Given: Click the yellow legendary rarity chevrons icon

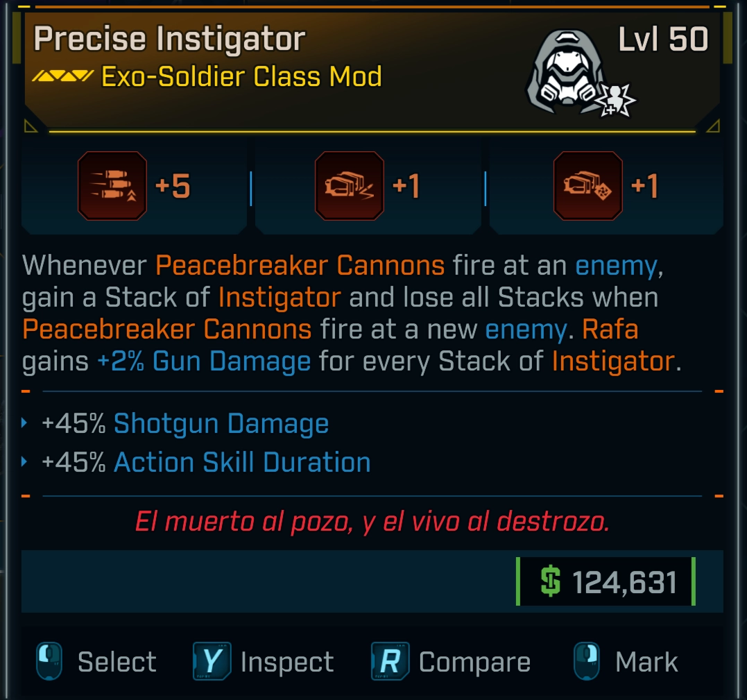Looking at the screenshot, I should 63,76.
